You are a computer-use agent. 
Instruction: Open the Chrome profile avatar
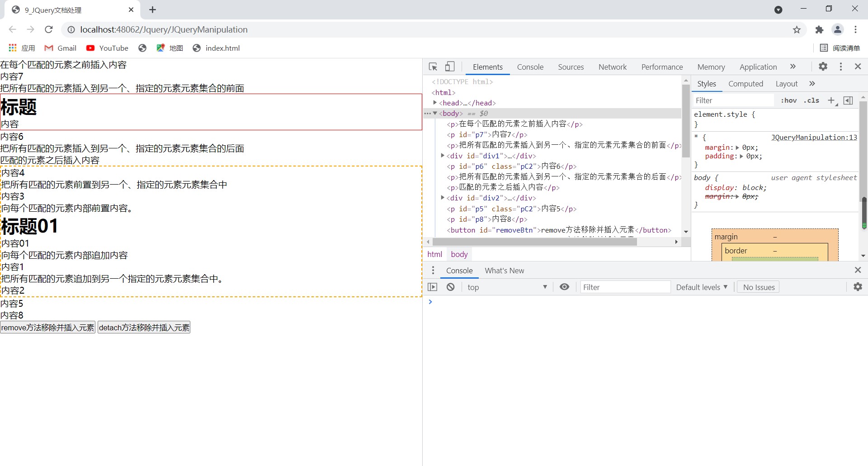tap(838, 29)
